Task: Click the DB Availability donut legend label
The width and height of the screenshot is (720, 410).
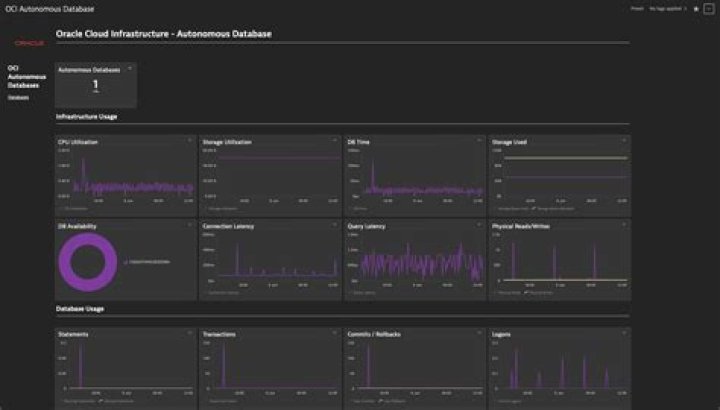Action: click(147, 262)
